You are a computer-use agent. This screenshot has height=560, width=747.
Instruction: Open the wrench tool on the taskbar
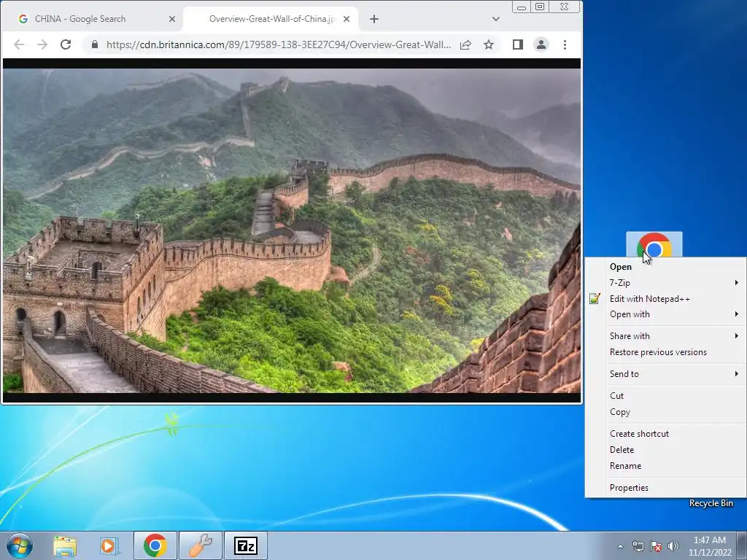201,545
